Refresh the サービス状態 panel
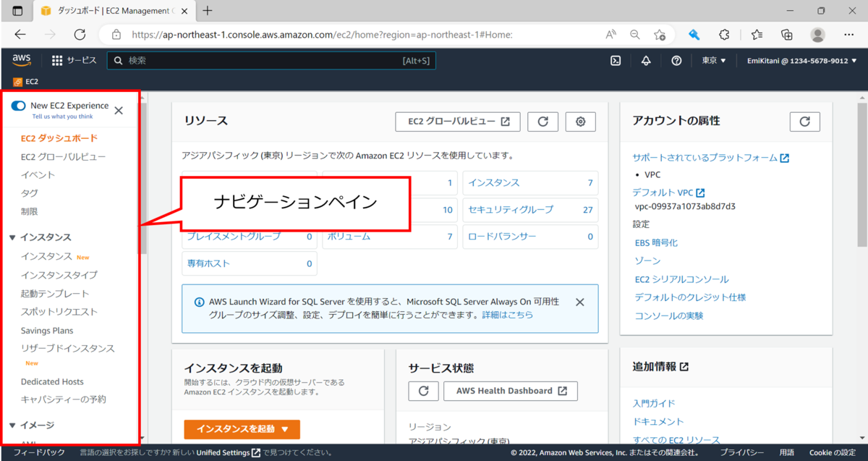The height and width of the screenshot is (461, 868). [x=423, y=391]
